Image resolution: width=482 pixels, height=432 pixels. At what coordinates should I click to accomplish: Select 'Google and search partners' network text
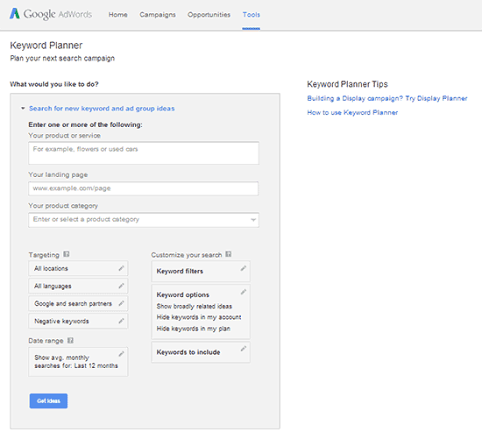click(73, 304)
